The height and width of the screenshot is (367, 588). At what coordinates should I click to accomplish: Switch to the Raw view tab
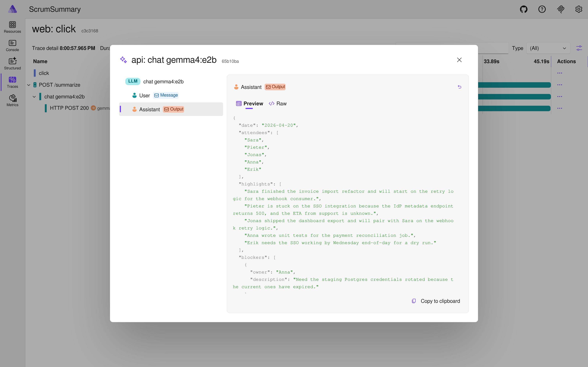pyautogui.click(x=278, y=103)
